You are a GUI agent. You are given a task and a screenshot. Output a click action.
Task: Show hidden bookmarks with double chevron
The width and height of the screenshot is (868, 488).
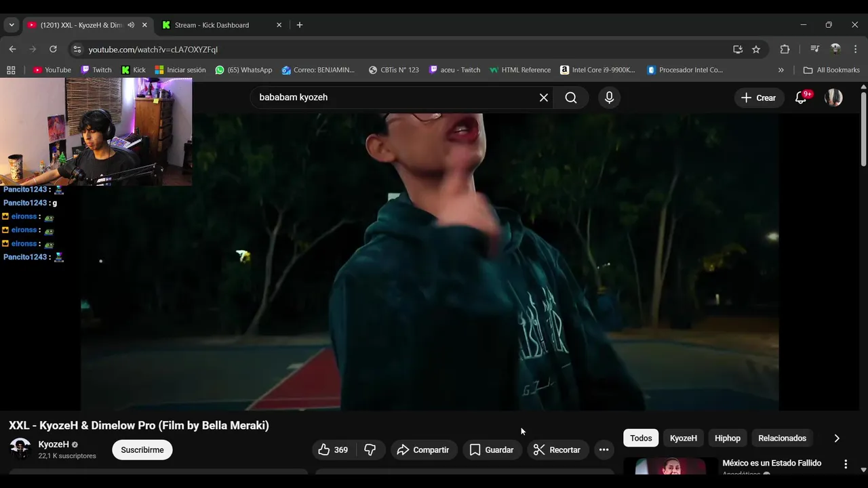(x=781, y=70)
